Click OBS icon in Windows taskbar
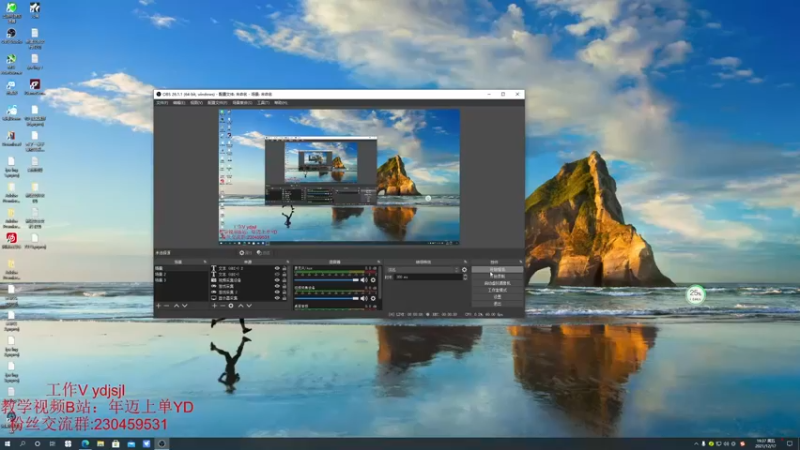 tap(162, 444)
